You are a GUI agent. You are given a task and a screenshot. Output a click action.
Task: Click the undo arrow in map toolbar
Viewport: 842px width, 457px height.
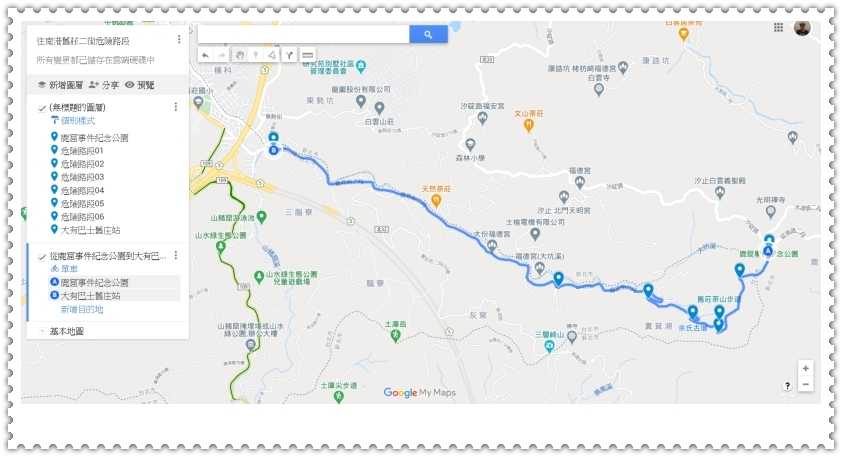[206, 55]
